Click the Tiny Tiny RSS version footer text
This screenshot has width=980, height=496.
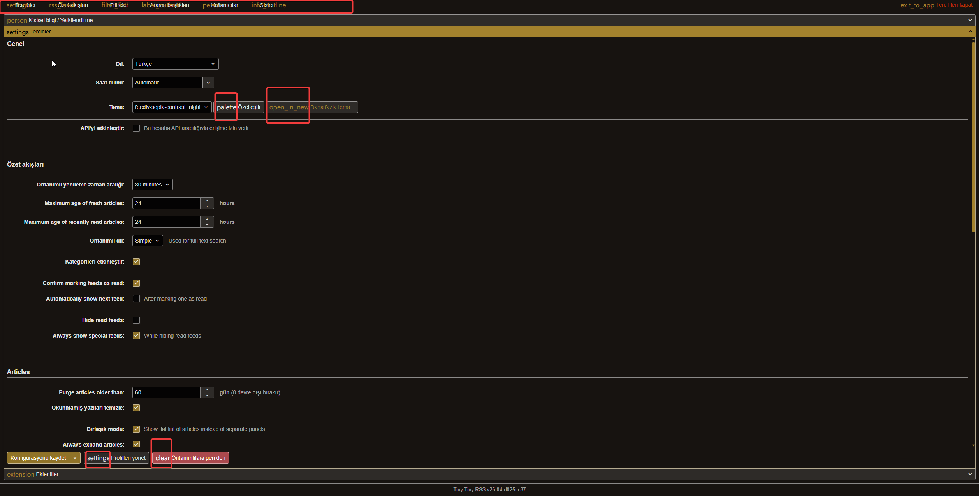click(489, 489)
